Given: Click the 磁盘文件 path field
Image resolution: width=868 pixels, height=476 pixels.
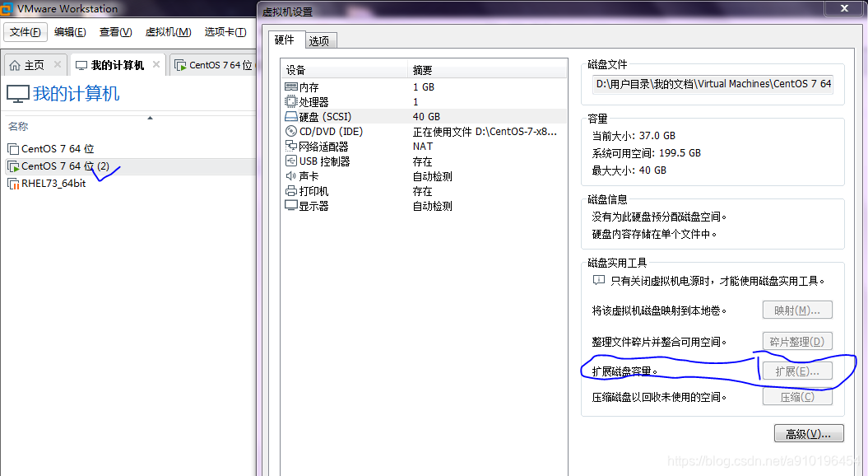Looking at the screenshot, I should tap(713, 84).
